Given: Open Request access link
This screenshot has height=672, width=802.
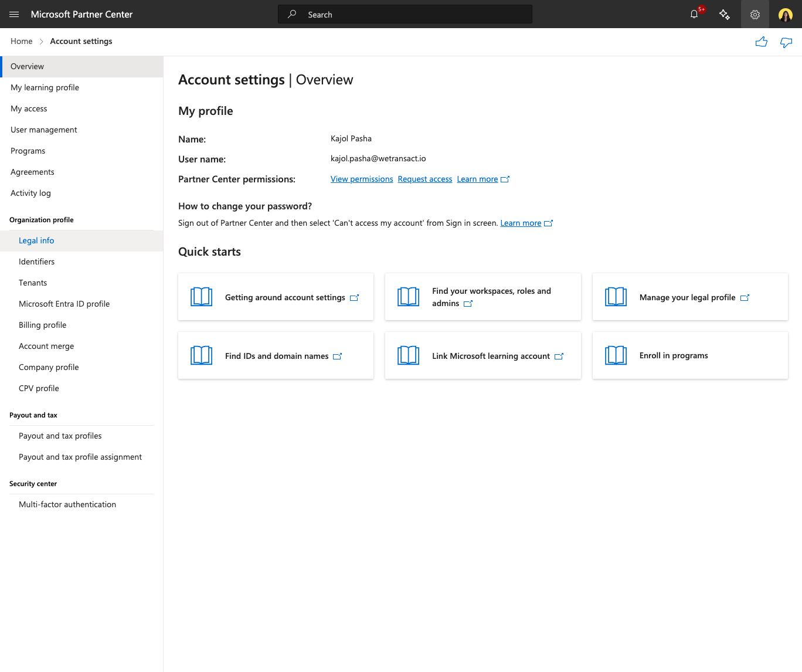Looking at the screenshot, I should tap(425, 179).
